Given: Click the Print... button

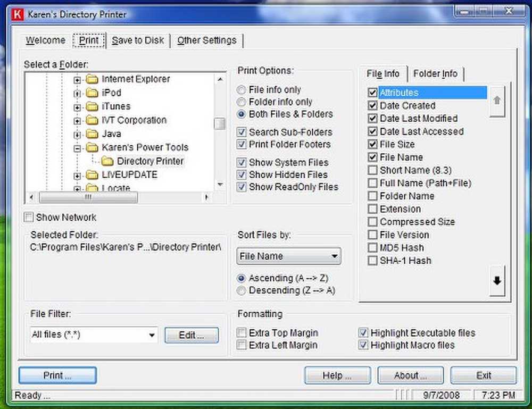Looking at the screenshot, I should point(57,375).
